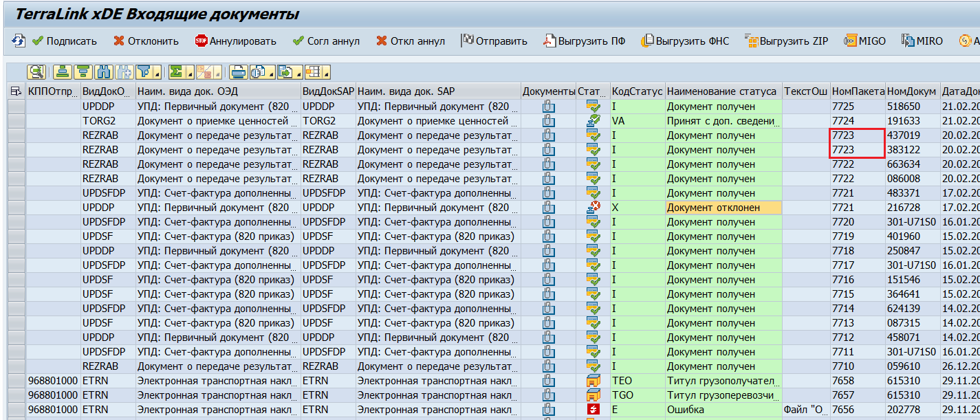Click the red error status icon for package 7656
980x420 pixels.
pos(592,410)
